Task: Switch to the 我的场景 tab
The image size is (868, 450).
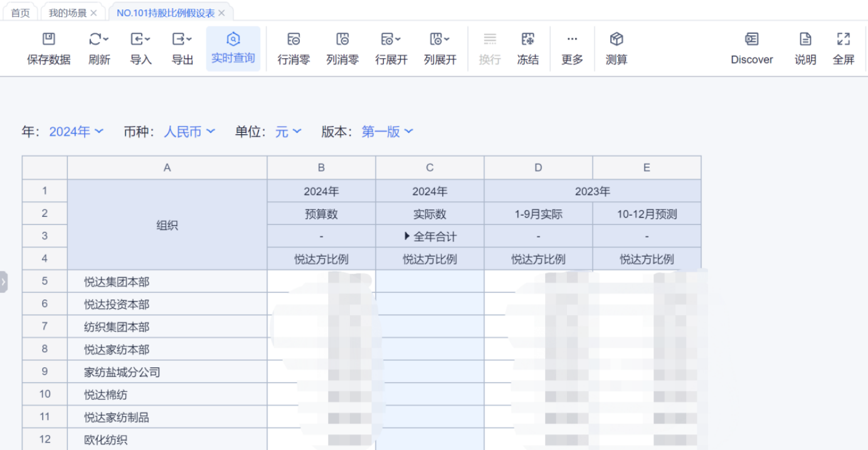Action: [x=68, y=13]
